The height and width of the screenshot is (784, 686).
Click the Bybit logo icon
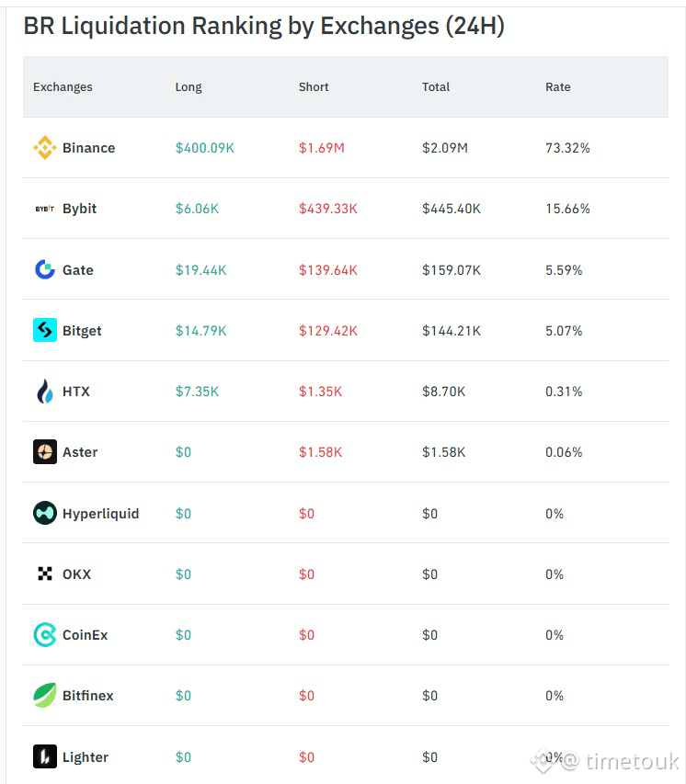(44, 209)
